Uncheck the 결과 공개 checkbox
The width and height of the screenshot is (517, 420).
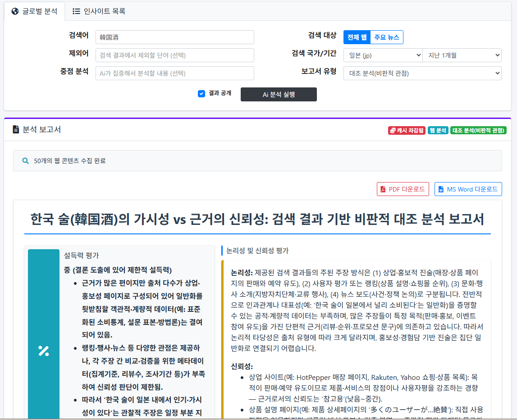[201, 94]
